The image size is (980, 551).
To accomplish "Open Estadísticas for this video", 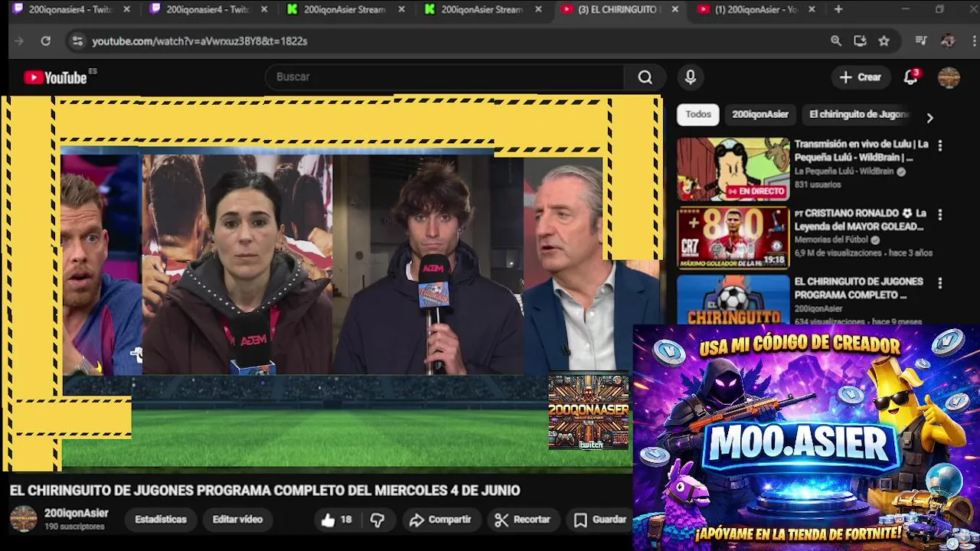I will pos(161,520).
